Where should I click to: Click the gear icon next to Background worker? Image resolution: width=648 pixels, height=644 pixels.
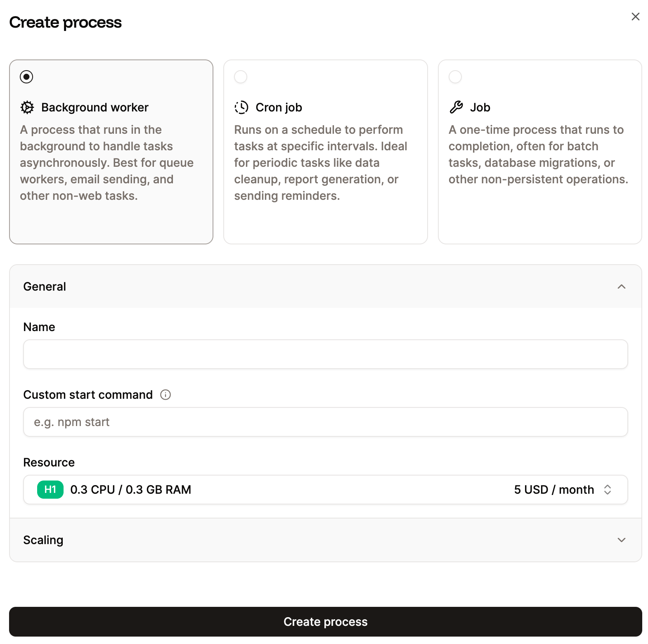(x=26, y=107)
